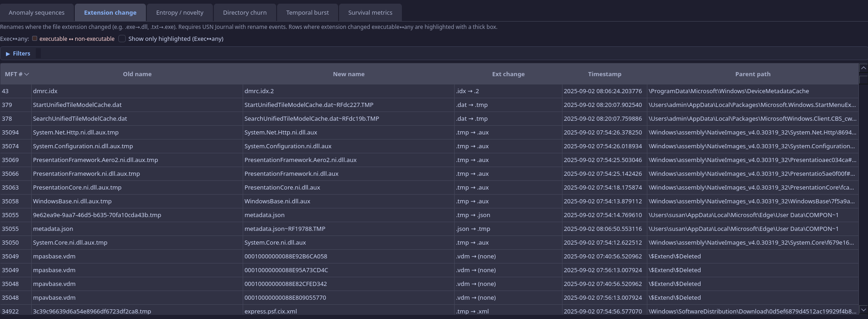Click the sort chevron beside MFT #
The width and height of the screenshot is (868, 319).
tap(27, 74)
